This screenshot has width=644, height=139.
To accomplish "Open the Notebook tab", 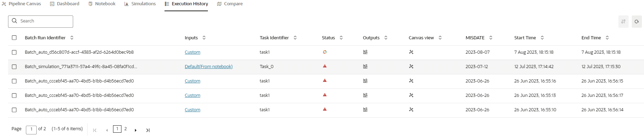I will click(102, 4).
